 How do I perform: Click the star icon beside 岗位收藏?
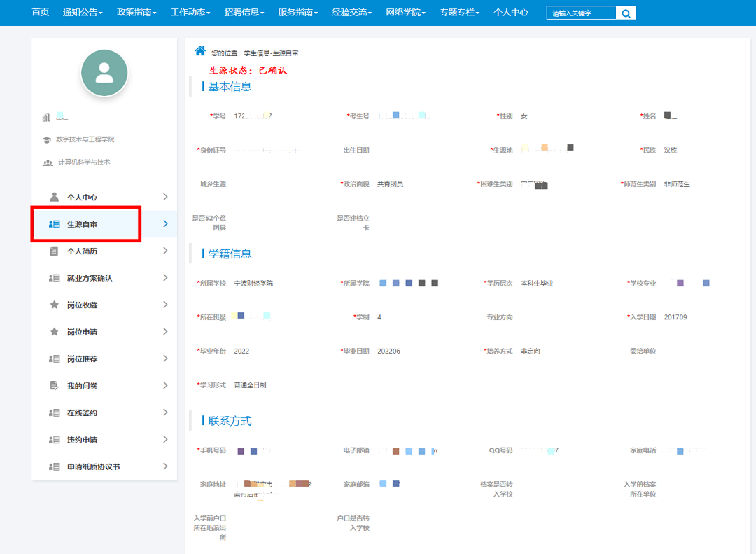(55, 305)
